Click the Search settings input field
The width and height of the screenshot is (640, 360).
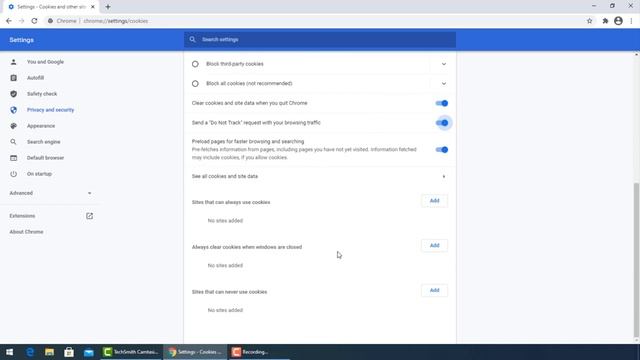click(320, 40)
